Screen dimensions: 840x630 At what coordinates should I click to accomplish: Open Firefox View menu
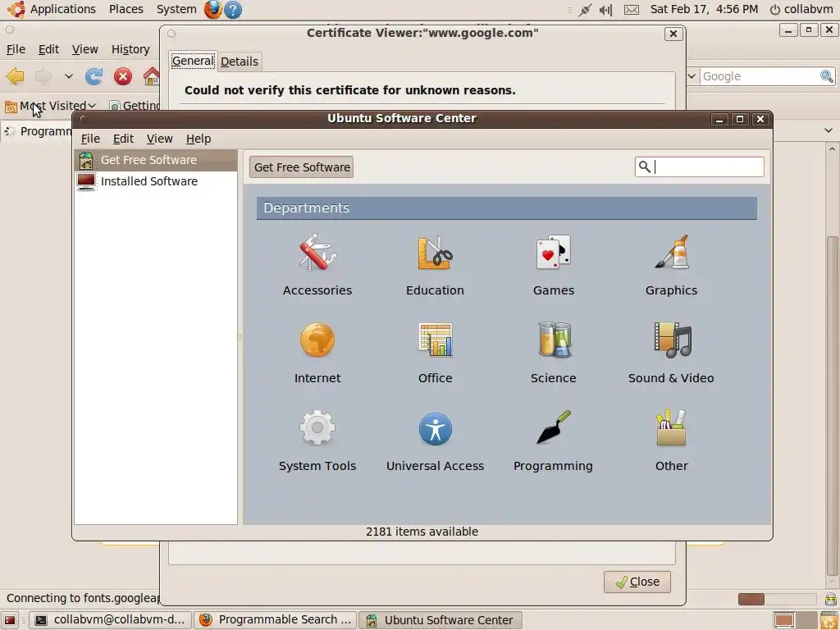[x=84, y=49]
